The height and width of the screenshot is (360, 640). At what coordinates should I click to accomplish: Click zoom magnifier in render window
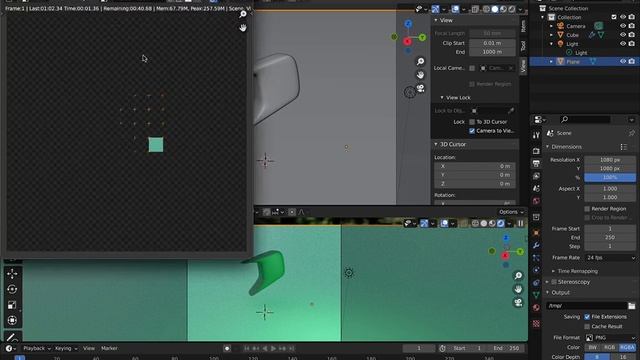pyautogui.click(x=243, y=14)
